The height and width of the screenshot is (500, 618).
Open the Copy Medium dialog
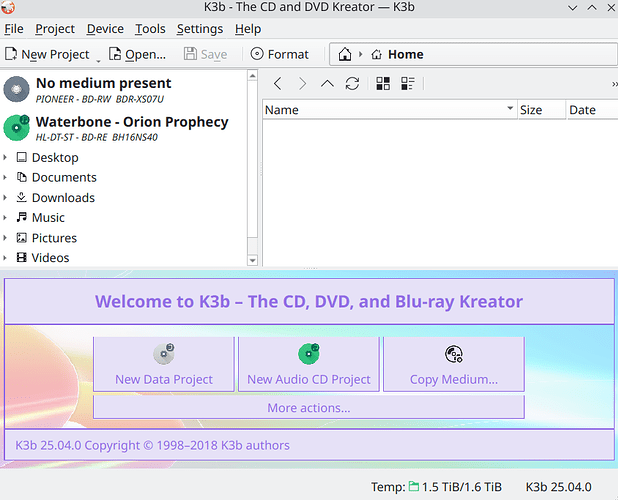pyautogui.click(x=454, y=364)
